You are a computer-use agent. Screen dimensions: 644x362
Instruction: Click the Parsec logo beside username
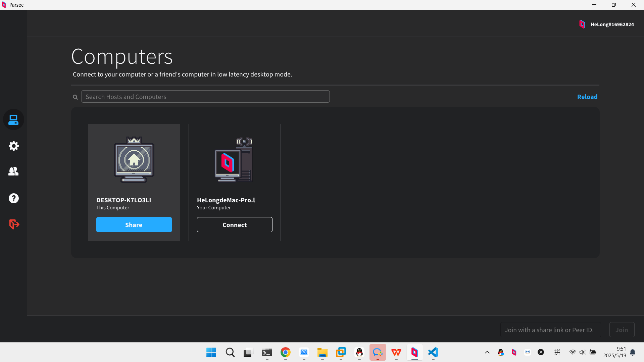582,24
